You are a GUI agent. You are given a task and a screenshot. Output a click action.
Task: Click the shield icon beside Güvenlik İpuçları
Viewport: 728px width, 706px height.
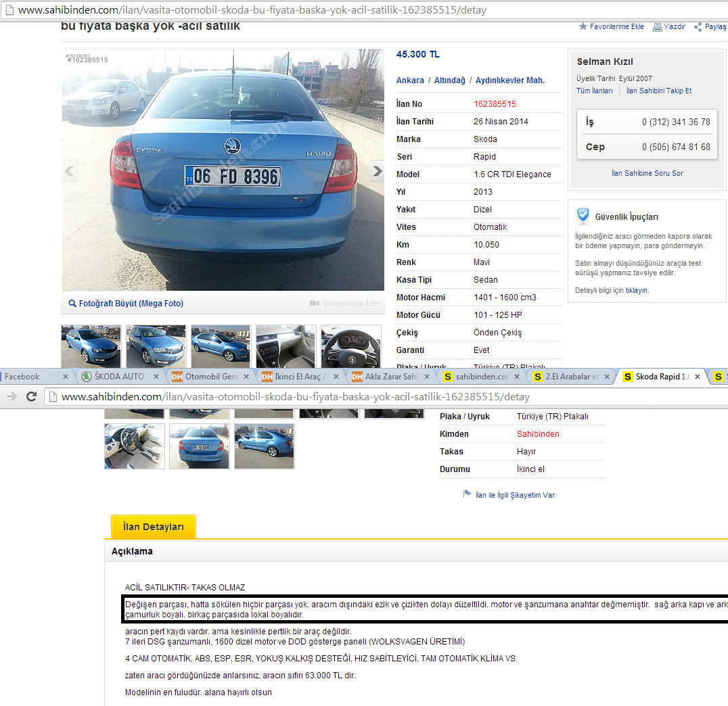coord(583,216)
